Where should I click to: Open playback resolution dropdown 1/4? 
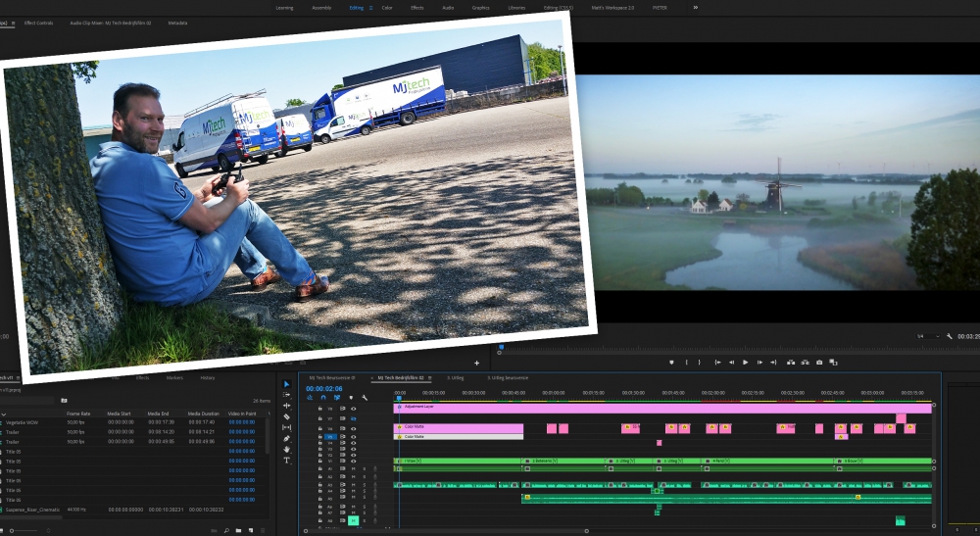click(928, 336)
